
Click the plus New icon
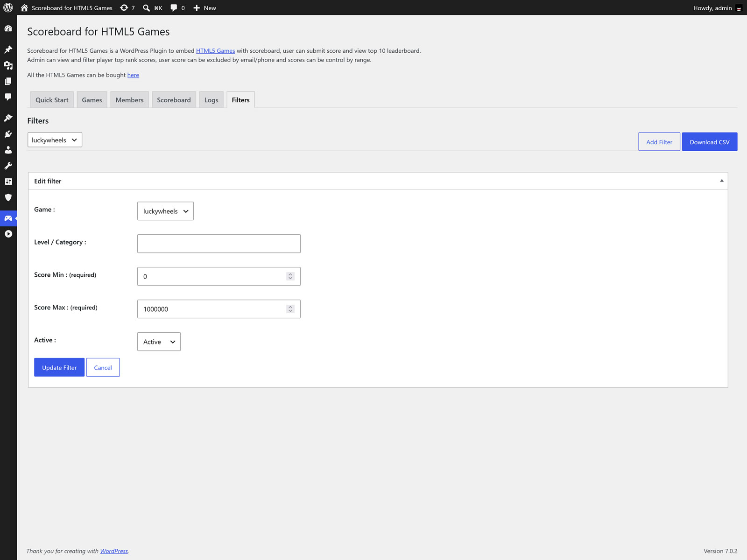tap(197, 7)
